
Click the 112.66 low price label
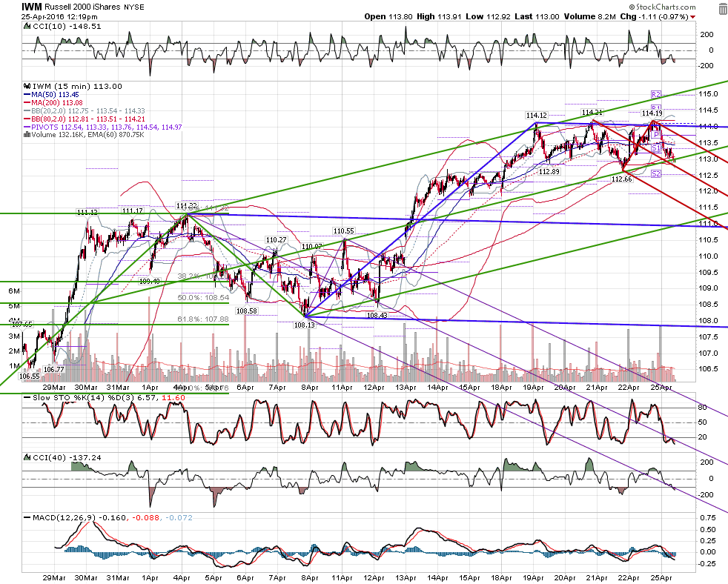[622, 179]
